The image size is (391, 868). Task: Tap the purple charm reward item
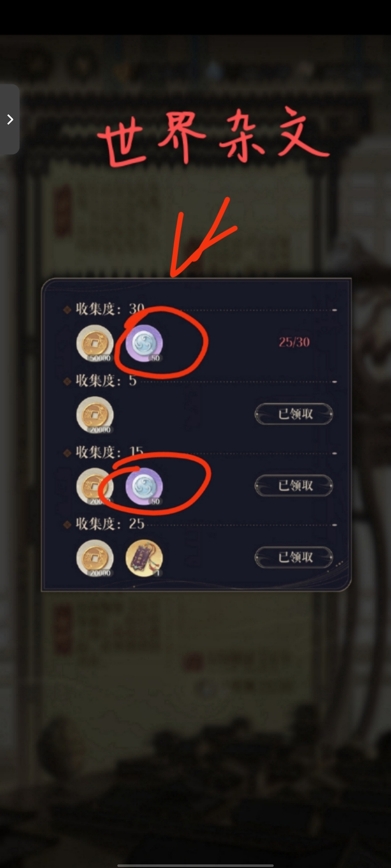point(144,558)
